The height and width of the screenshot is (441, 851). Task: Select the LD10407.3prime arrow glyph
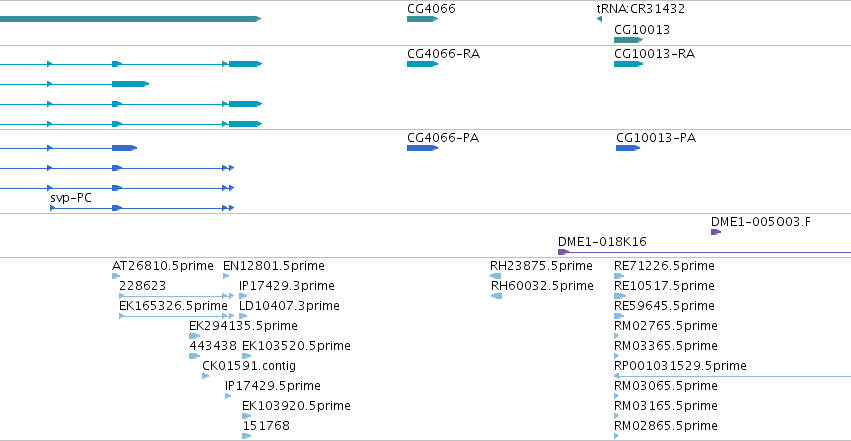[x=243, y=316]
